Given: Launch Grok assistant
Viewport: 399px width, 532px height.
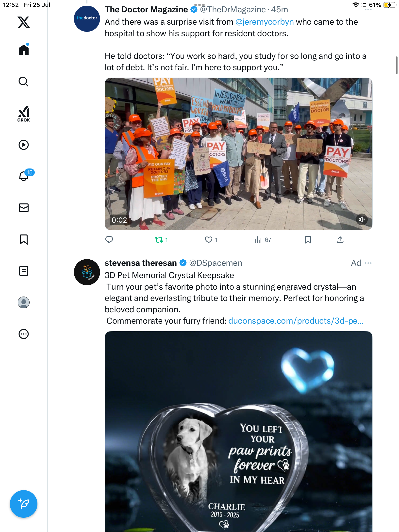Looking at the screenshot, I should pyautogui.click(x=24, y=114).
